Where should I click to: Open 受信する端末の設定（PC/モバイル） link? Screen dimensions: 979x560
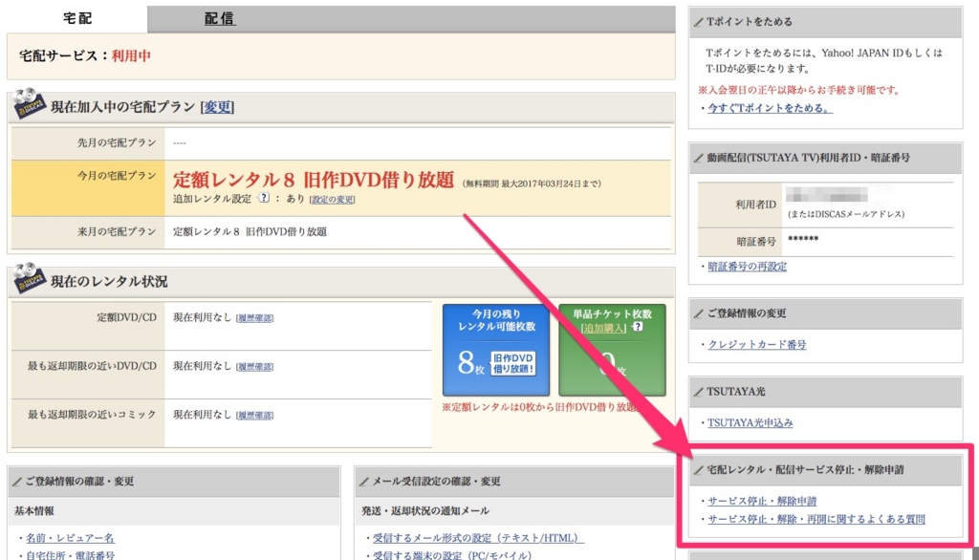(452, 555)
